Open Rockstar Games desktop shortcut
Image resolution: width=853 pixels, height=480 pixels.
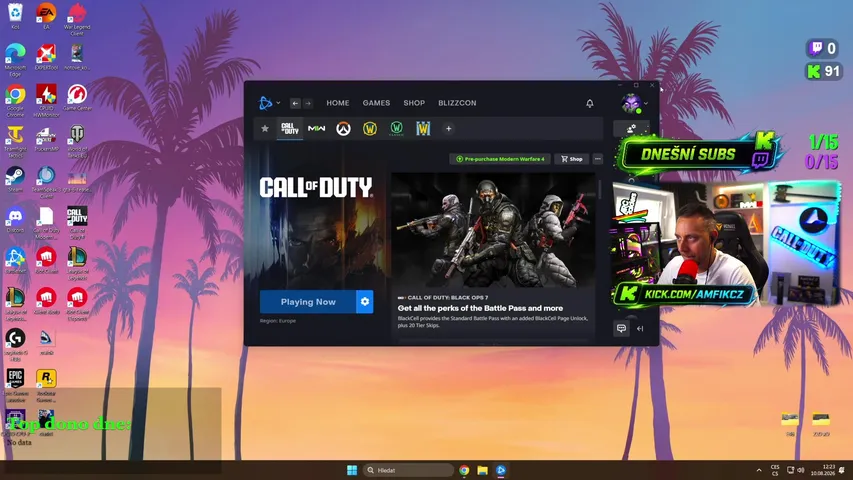[x=46, y=385]
